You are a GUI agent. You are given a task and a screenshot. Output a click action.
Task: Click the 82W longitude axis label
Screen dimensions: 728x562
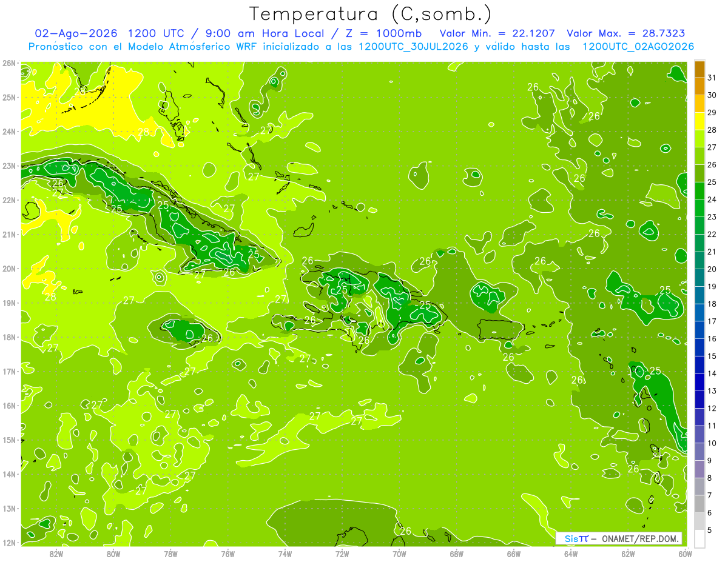tap(56, 554)
